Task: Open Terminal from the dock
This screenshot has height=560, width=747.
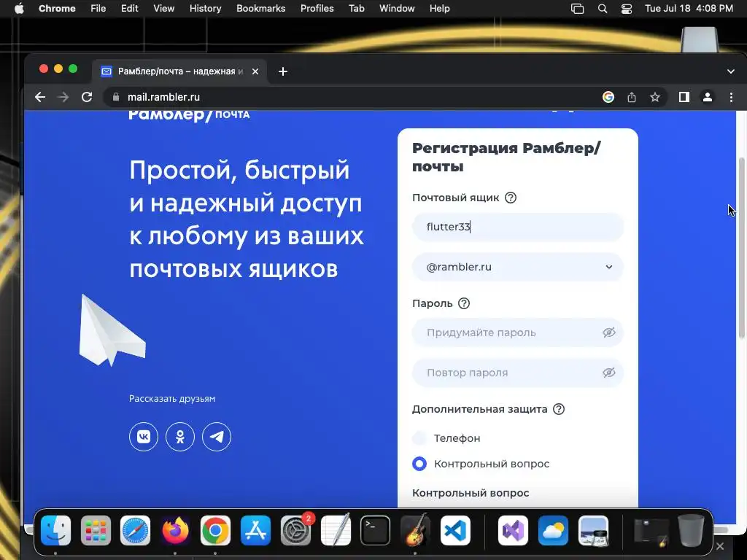Action: point(376,530)
